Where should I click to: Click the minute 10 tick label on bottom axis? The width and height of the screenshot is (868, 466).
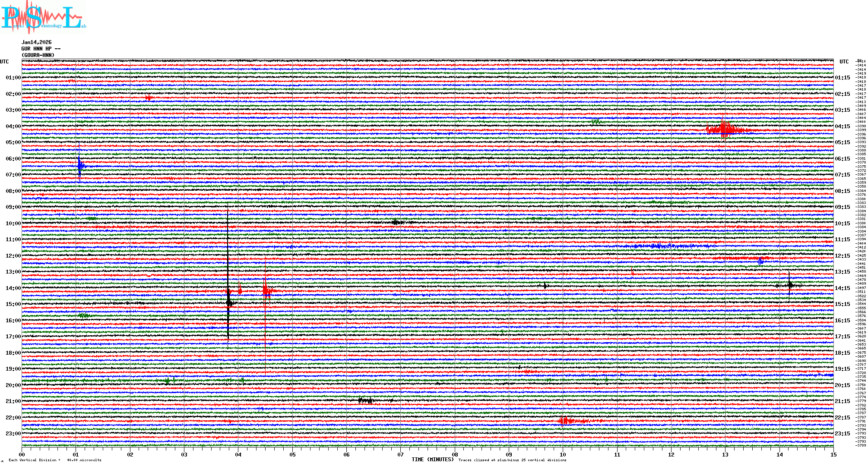(563, 455)
